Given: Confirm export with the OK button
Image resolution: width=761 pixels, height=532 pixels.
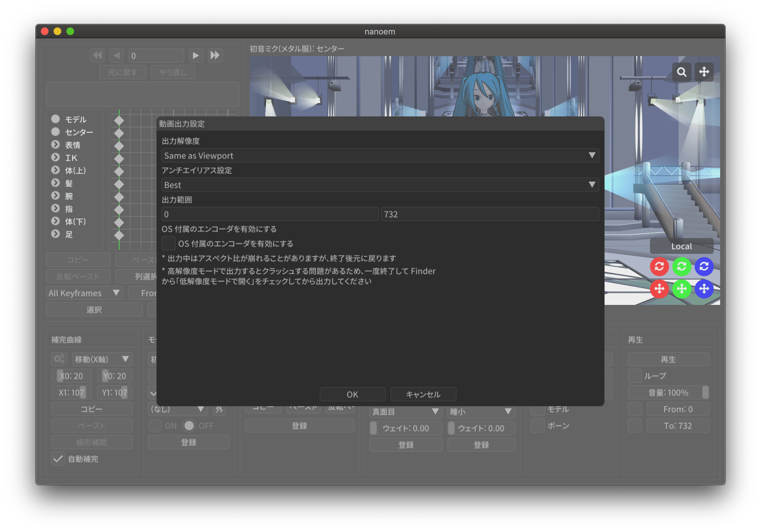Looking at the screenshot, I should (x=352, y=395).
